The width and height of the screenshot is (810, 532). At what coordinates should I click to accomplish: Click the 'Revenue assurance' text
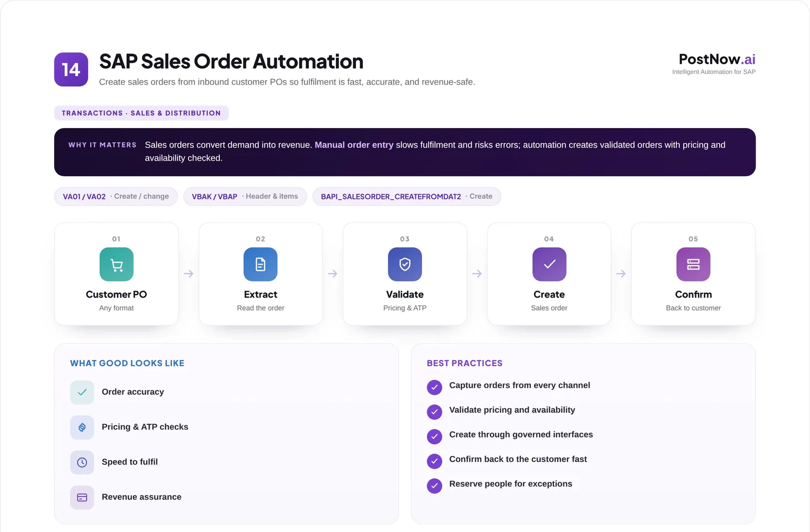(x=141, y=497)
